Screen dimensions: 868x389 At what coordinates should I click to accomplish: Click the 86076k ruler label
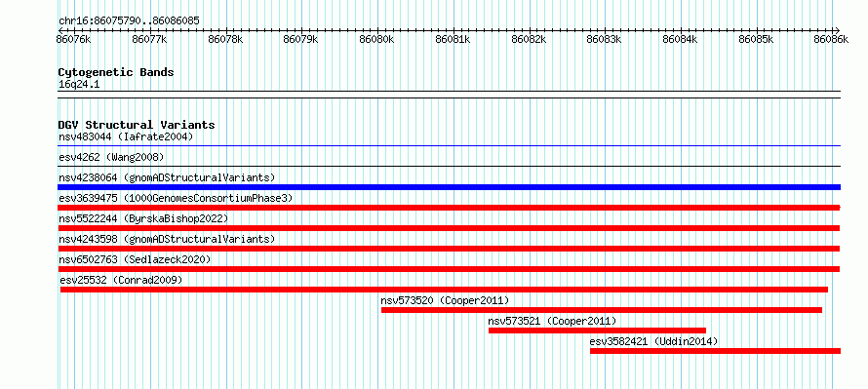point(73,39)
